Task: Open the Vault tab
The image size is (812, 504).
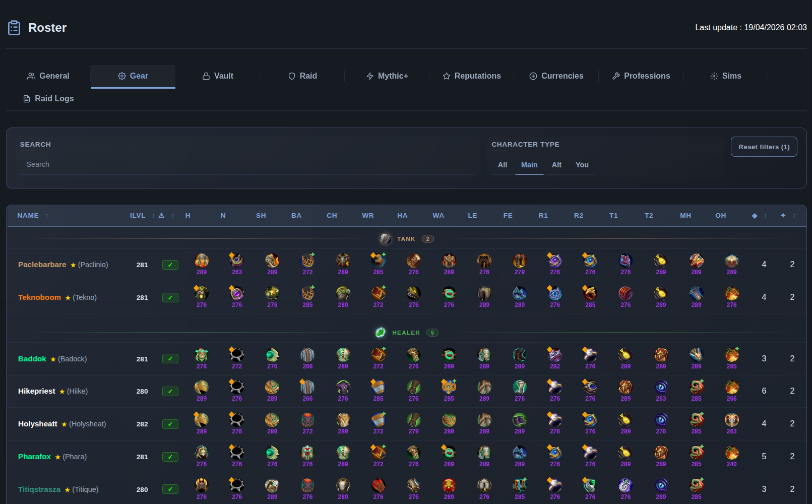Action: (x=218, y=76)
